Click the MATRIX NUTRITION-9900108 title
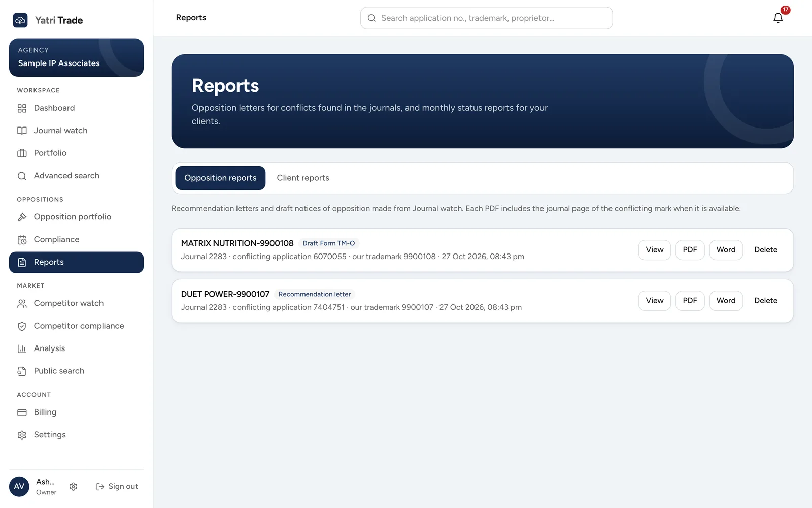Image resolution: width=812 pixels, height=508 pixels. pyautogui.click(x=237, y=243)
